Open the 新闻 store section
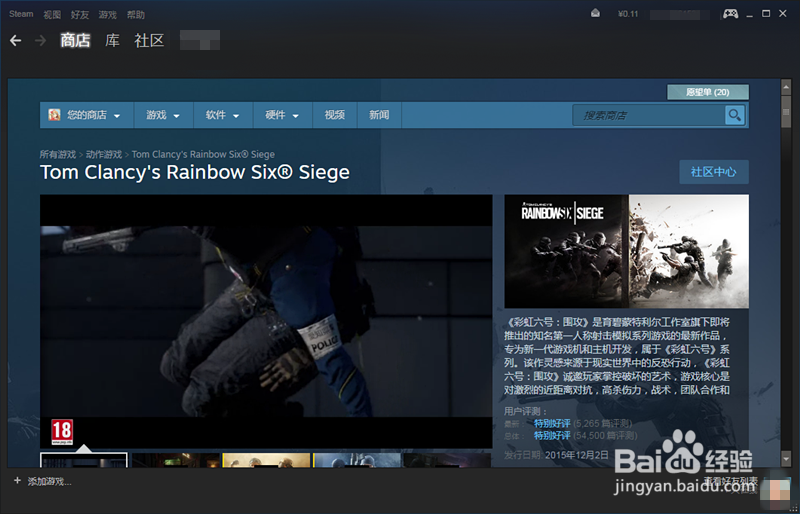The height and width of the screenshot is (514, 800). coord(379,115)
